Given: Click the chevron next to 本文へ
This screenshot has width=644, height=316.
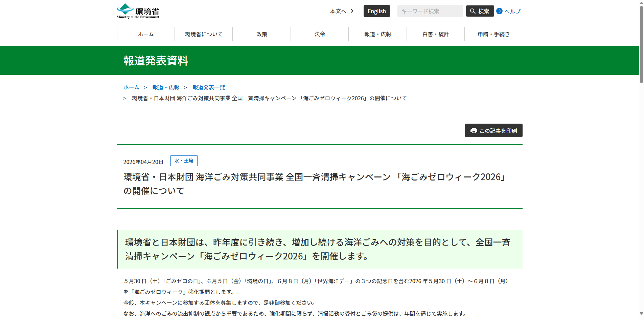Looking at the screenshot, I should click(352, 11).
